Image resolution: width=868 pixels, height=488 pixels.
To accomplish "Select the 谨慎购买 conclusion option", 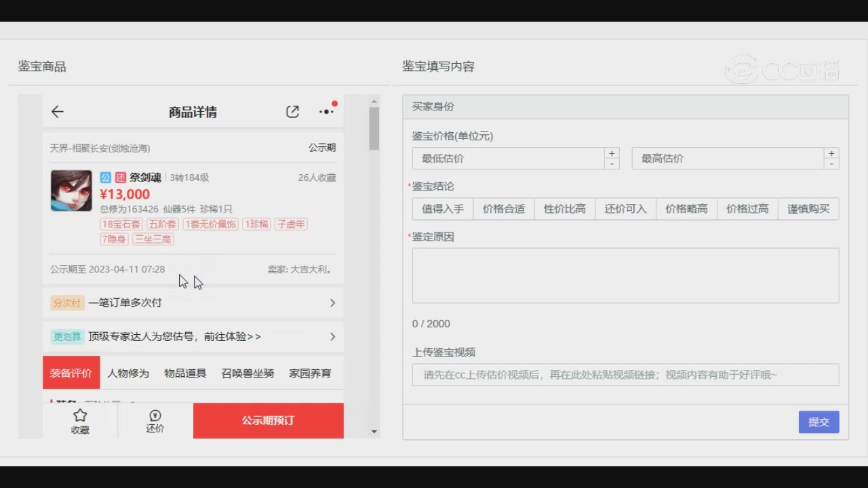I will pyautogui.click(x=808, y=209).
